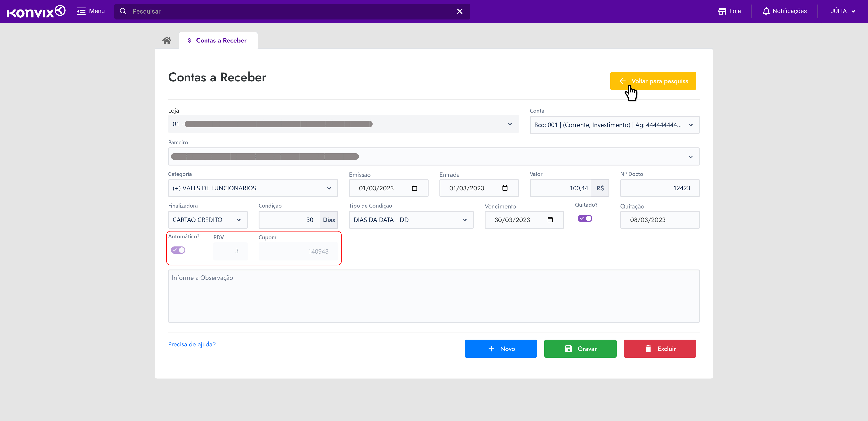Viewport: 868px width, 421px height.
Task: Click the Observação text area
Action: [x=433, y=296]
